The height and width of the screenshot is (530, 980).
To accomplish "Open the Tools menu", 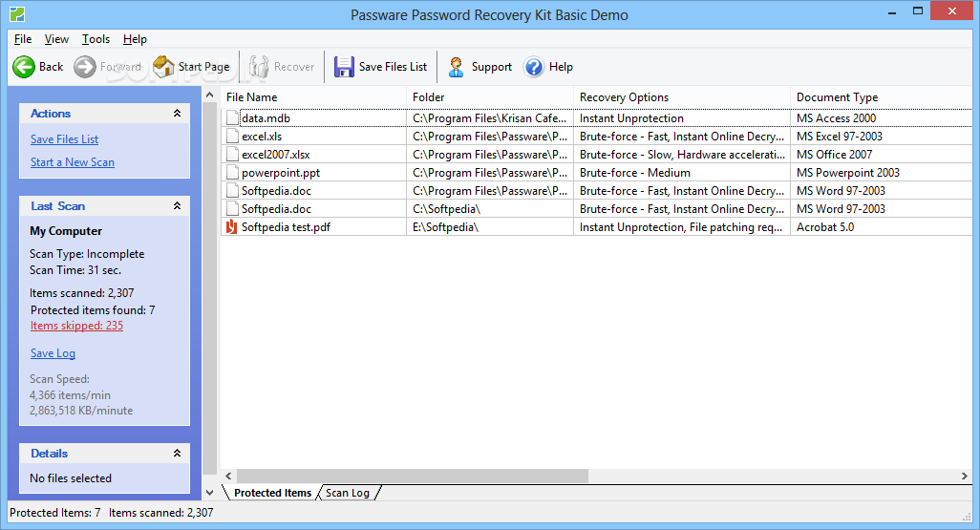I will point(96,39).
